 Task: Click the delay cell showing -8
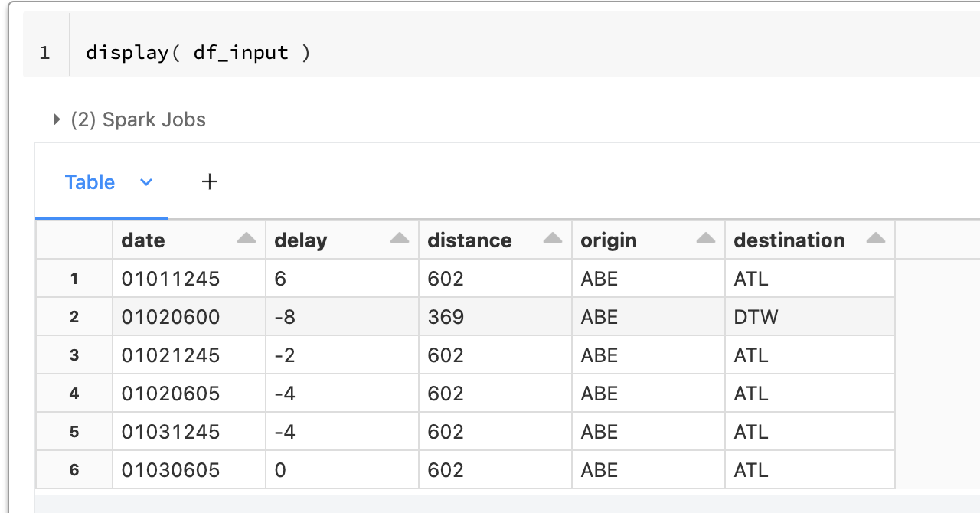(342, 317)
